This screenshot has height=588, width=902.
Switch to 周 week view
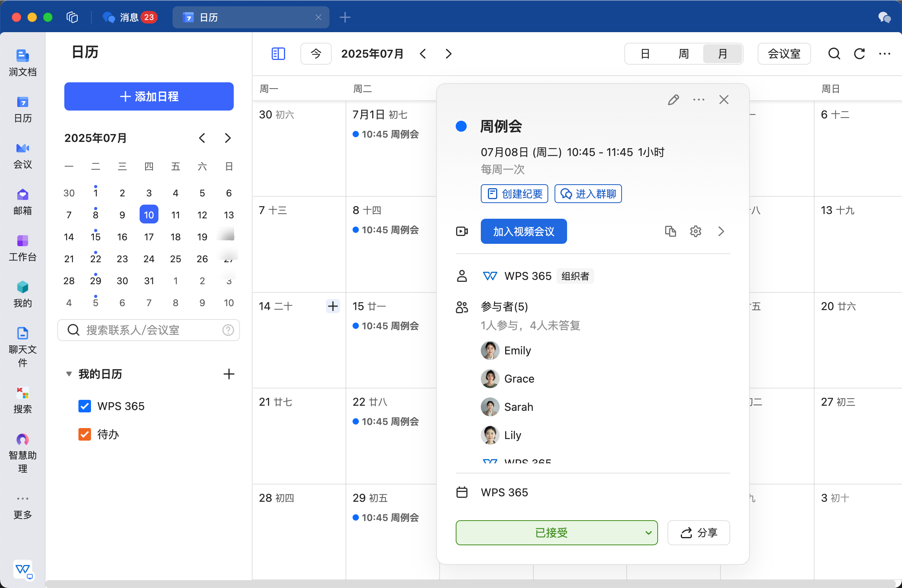(684, 54)
